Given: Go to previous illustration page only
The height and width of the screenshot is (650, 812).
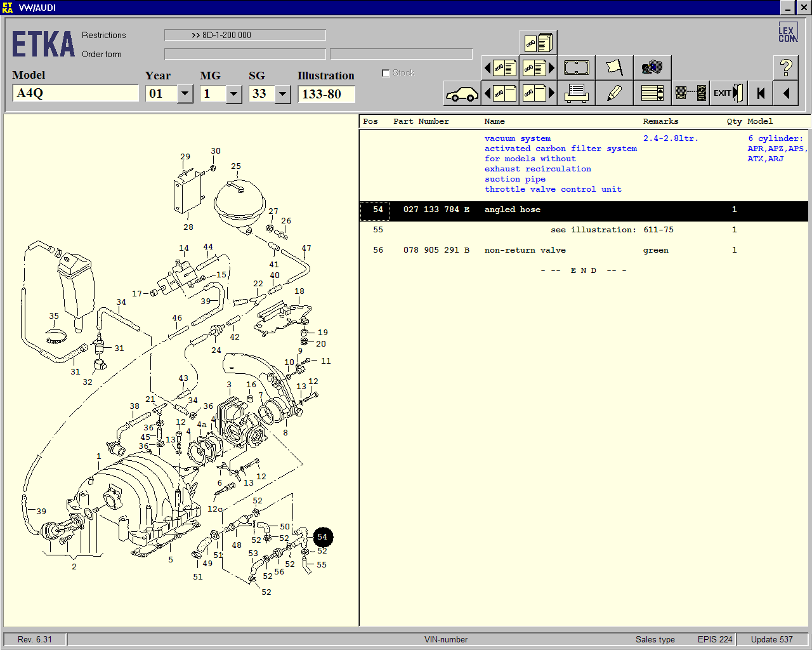Looking at the screenshot, I should click(x=501, y=93).
